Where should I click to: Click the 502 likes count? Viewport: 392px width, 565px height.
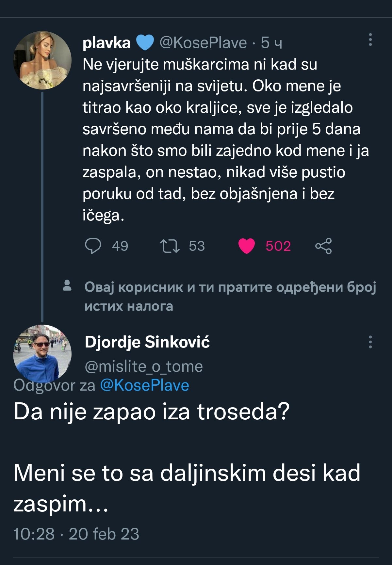pos(278,246)
